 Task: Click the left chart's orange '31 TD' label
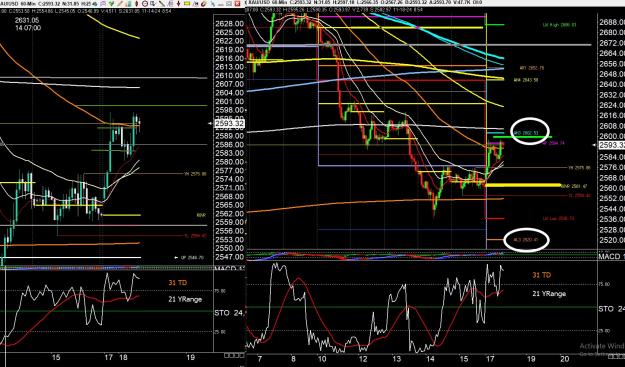click(177, 283)
